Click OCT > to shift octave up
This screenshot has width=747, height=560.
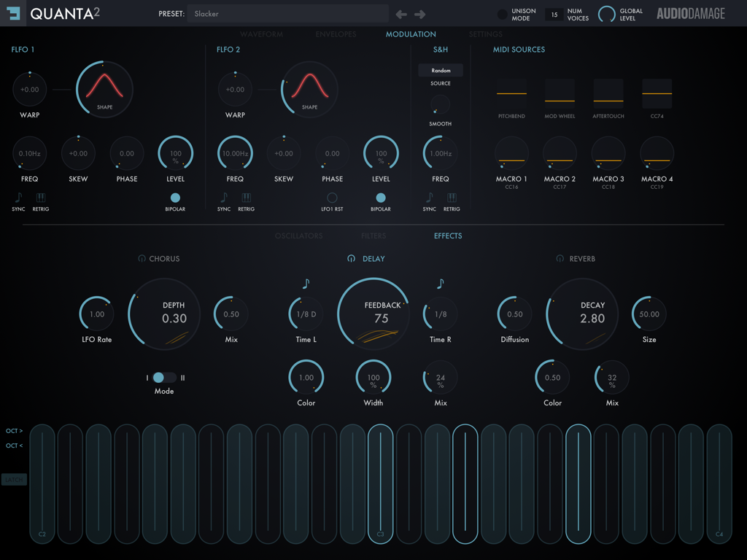13,431
